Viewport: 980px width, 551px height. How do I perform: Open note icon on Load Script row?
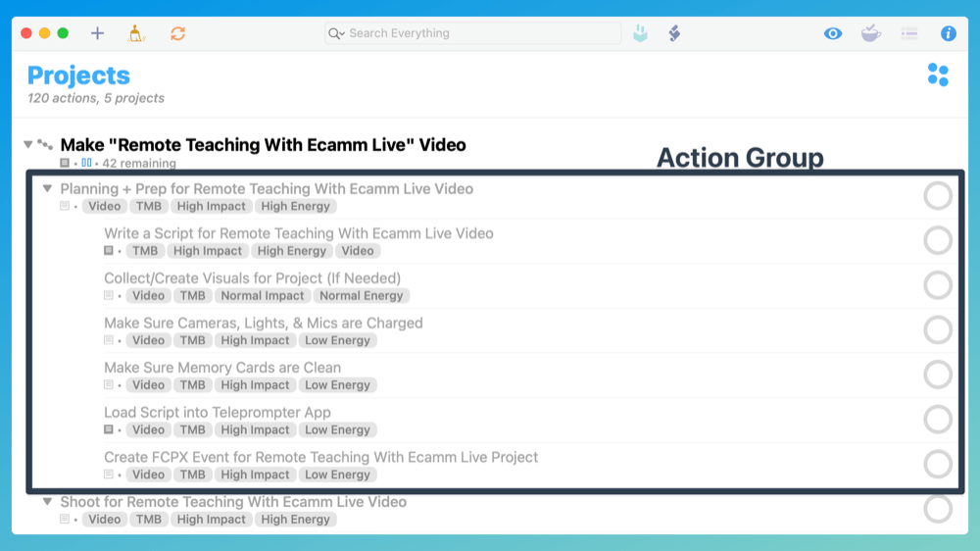pos(109,429)
